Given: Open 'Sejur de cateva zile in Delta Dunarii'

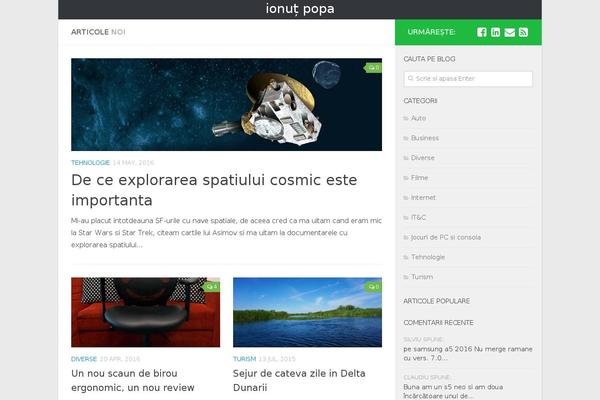Looking at the screenshot, I should (299, 380).
